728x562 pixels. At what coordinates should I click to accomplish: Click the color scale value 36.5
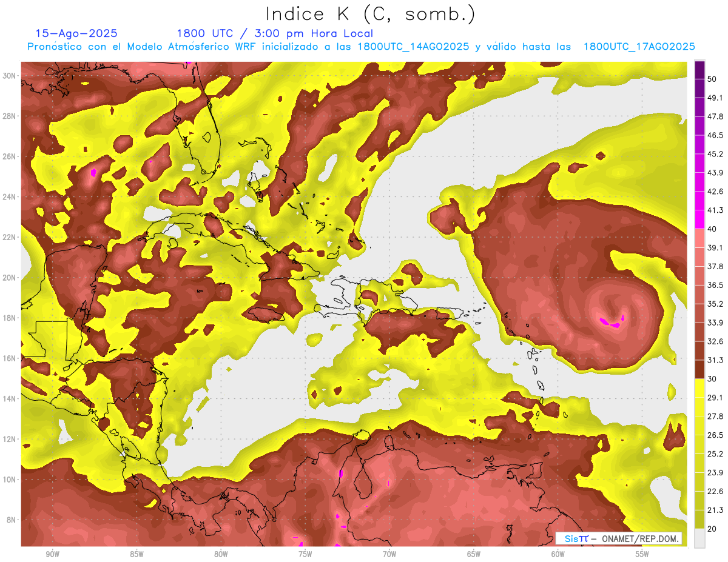coord(715,285)
